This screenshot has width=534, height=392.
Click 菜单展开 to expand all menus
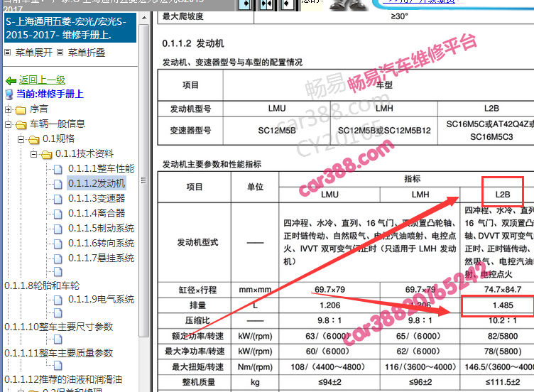tap(33, 53)
